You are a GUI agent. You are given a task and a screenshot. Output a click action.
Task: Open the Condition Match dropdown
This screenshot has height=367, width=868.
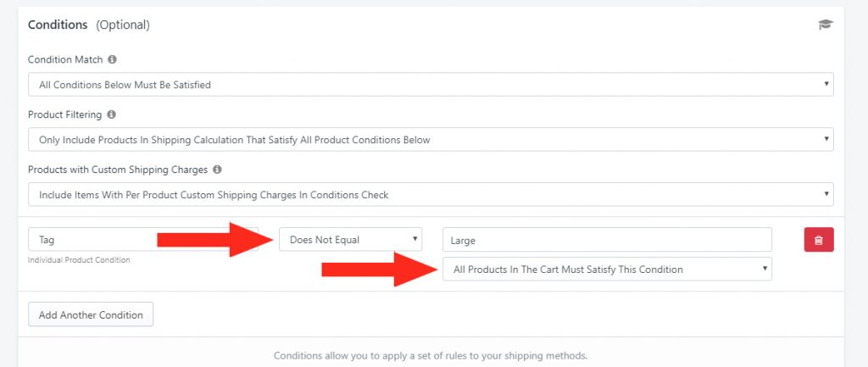point(431,85)
